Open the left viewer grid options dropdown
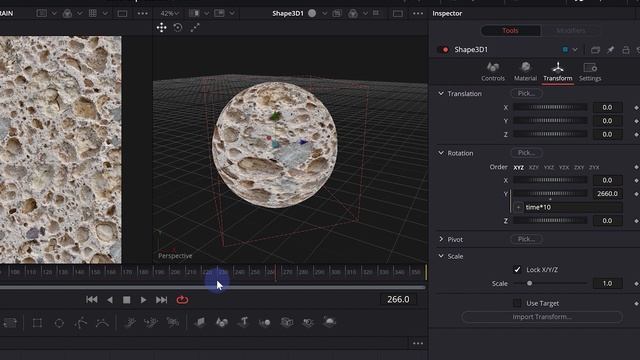This screenshot has height=360, width=640. [x=105, y=13]
